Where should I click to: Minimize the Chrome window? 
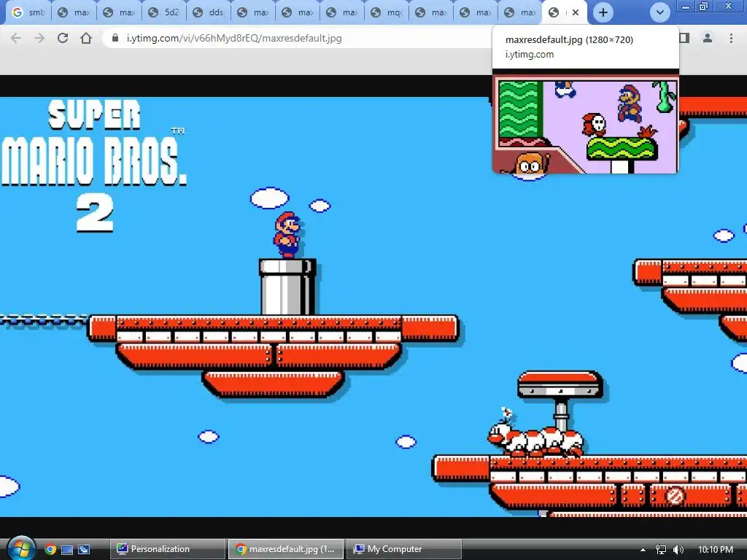[686, 7]
